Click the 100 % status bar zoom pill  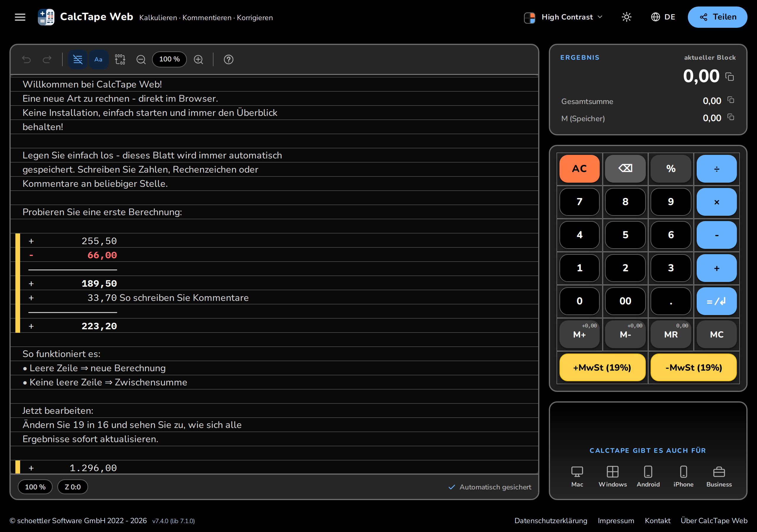pyautogui.click(x=35, y=487)
